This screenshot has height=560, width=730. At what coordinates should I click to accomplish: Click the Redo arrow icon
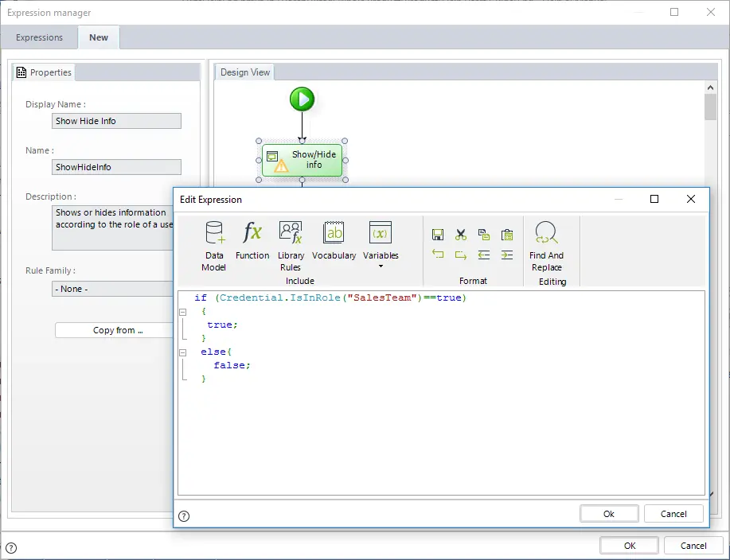[x=461, y=255]
